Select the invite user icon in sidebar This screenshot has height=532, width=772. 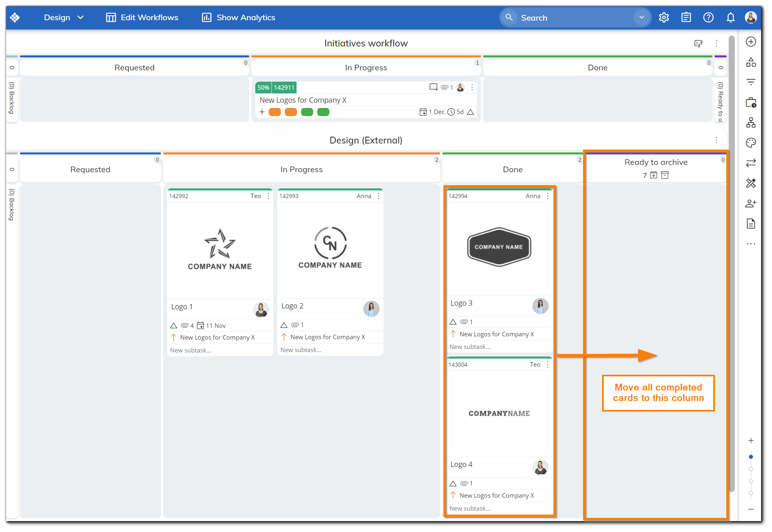point(751,203)
